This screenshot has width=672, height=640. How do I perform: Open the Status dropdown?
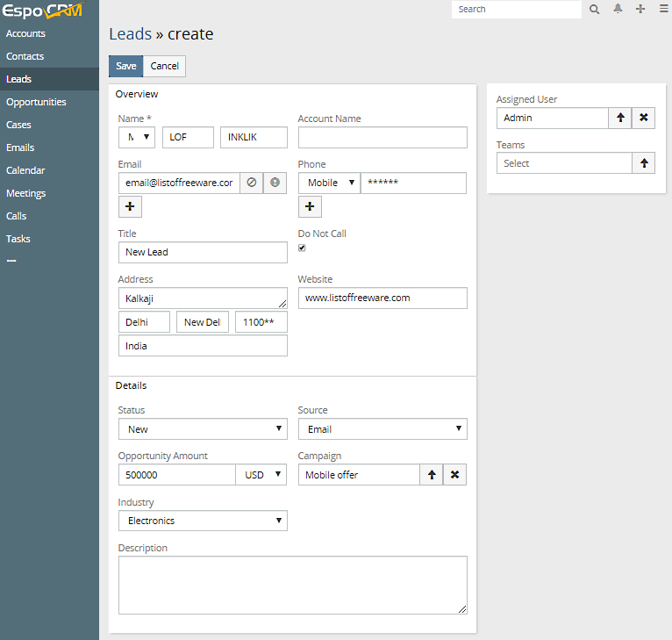click(x=203, y=429)
